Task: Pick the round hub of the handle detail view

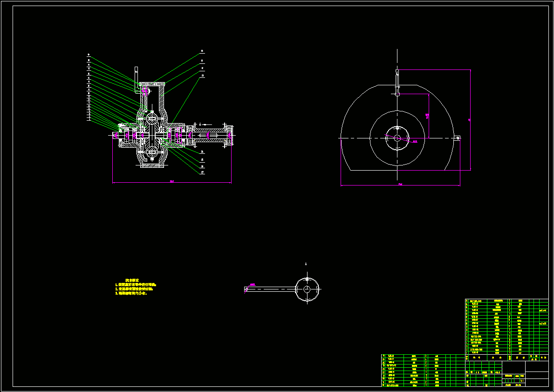Action: click(x=307, y=289)
